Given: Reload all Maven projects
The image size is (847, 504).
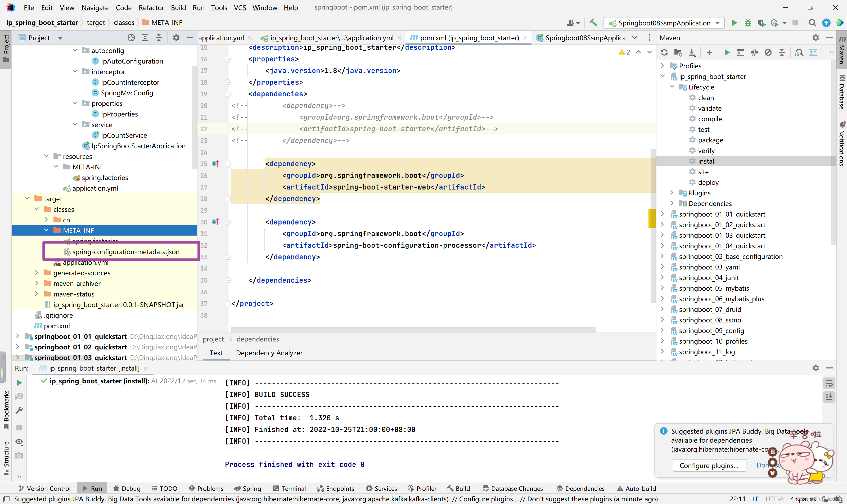Looking at the screenshot, I should point(664,52).
